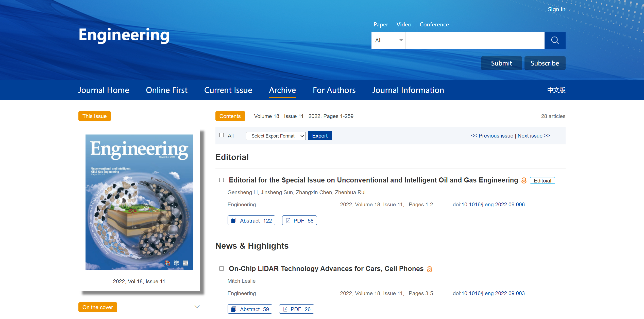Open the Current Issue menu

[x=228, y=90]
